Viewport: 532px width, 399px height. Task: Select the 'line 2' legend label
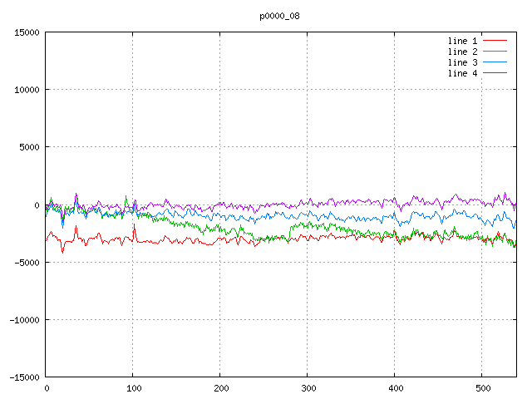point(463,52)
